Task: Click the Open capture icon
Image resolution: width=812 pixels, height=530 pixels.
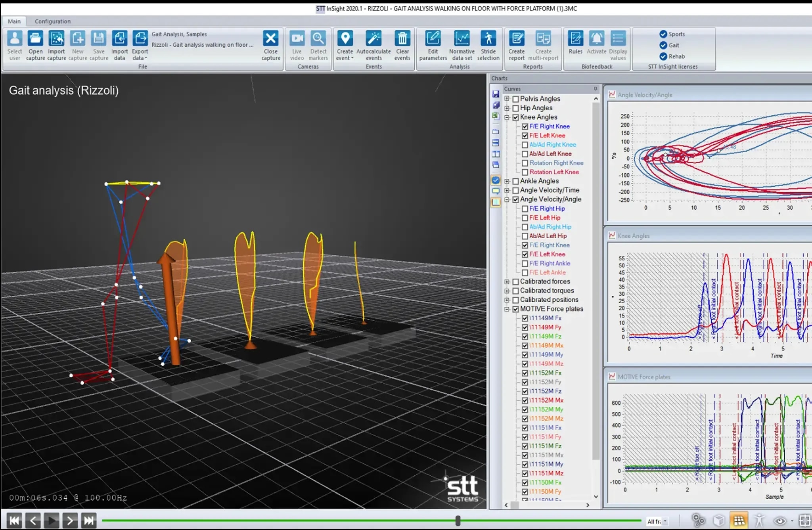Action: [x=35, y=39]
